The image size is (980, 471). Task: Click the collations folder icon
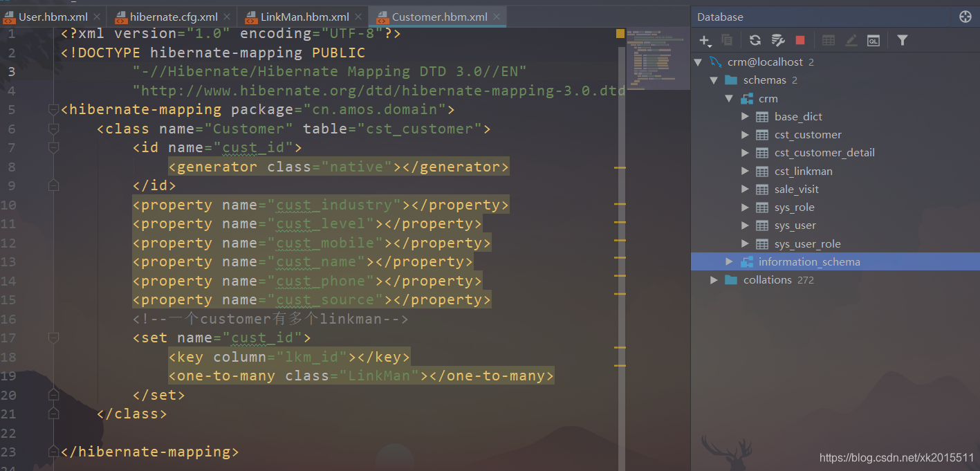[731, 280]
